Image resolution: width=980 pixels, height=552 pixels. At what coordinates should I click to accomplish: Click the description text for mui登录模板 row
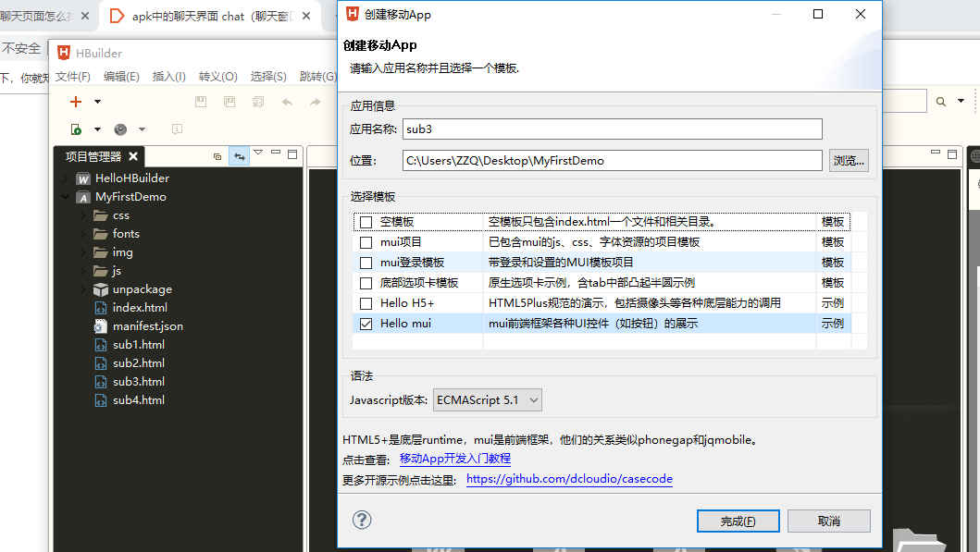(x=561, y=263)
